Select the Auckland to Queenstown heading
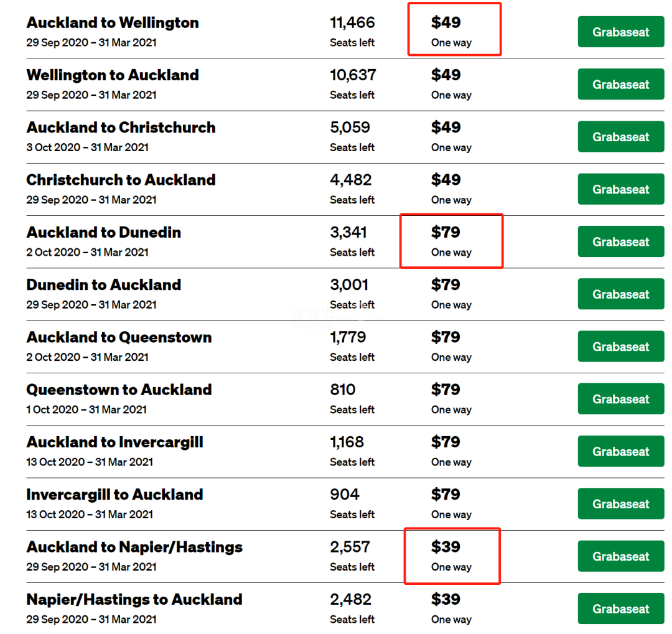Screen dimensions: 672x634 pyautogui.click(x=119, y=337)
